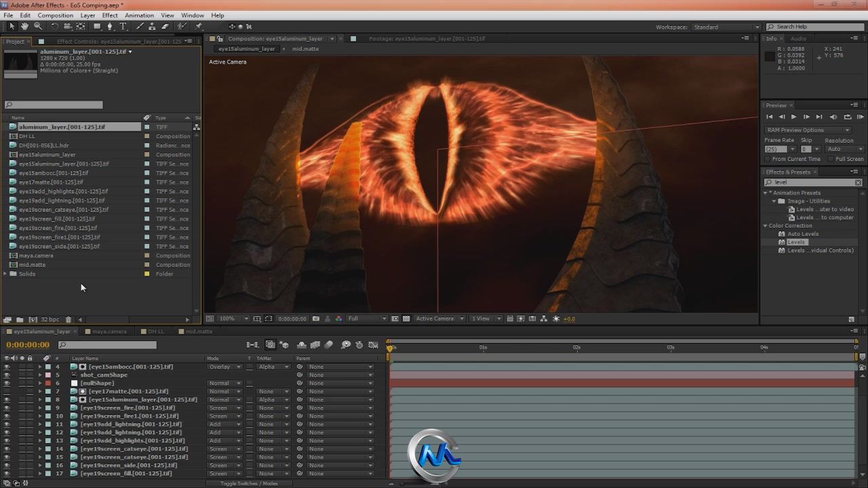Select the Rotation tool
This screenshot has width=868, height=488.
(x=55, y=26)
